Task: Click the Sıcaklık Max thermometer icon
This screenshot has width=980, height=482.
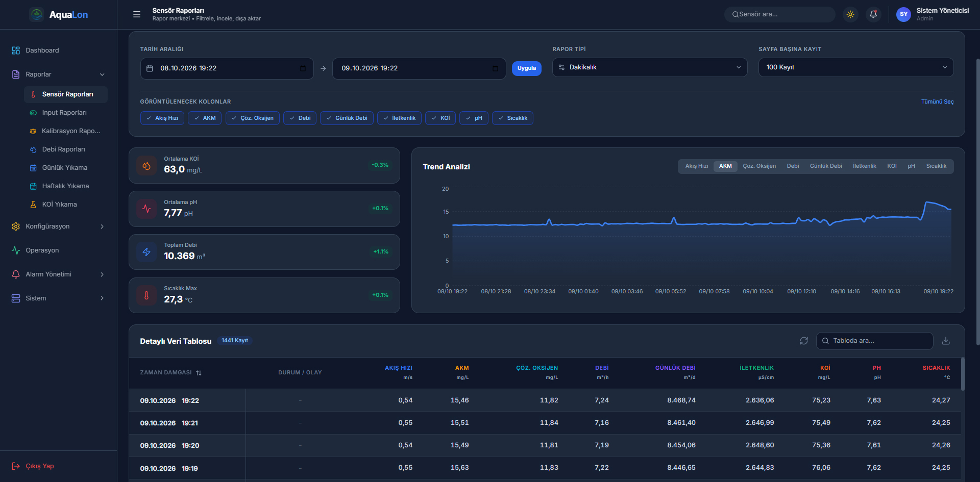Action: tap(146, 295)
